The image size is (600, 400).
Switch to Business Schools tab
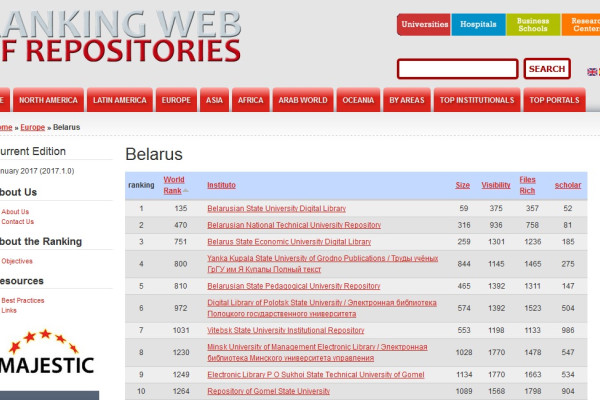[x=533, y=24]
